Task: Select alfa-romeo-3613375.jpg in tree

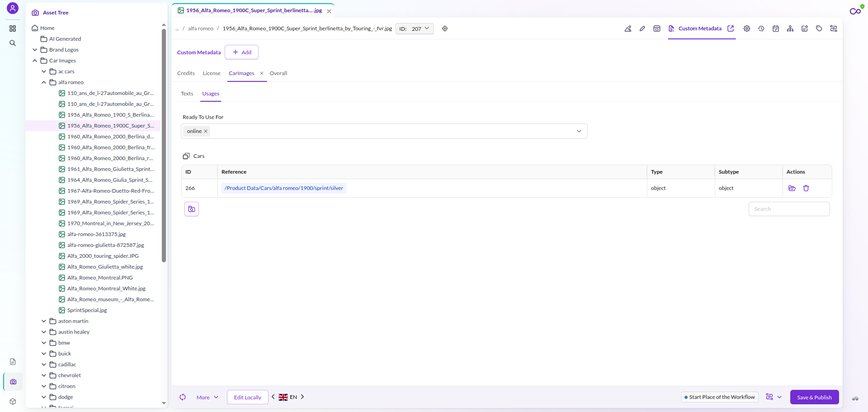Action: (x=96, y=234)
